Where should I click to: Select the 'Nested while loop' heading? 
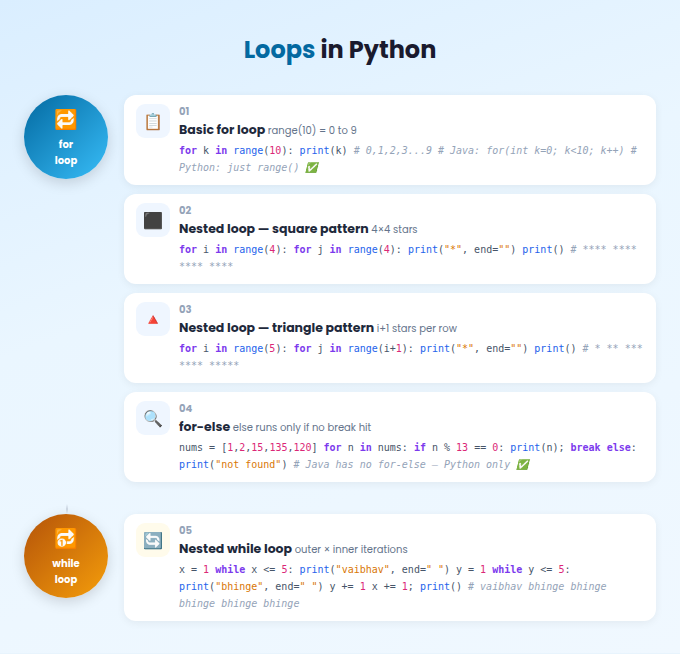pos(235,549)
